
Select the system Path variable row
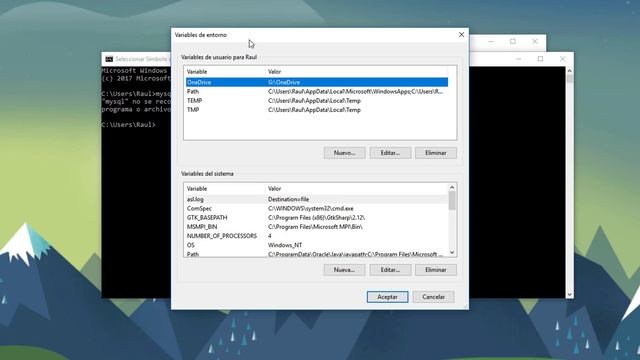[x=317, y=254]
